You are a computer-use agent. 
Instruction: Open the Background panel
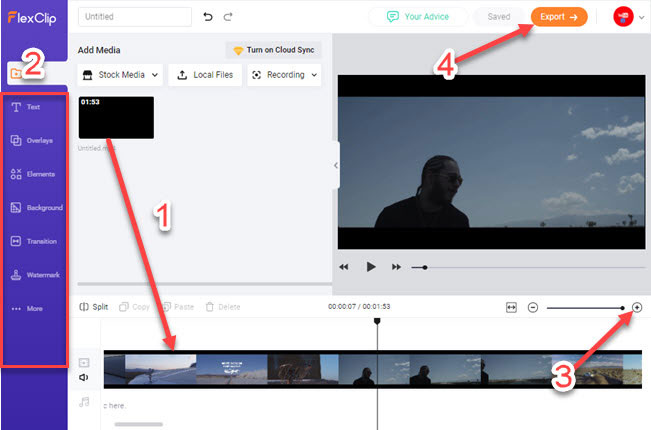[x=37, y=208]
